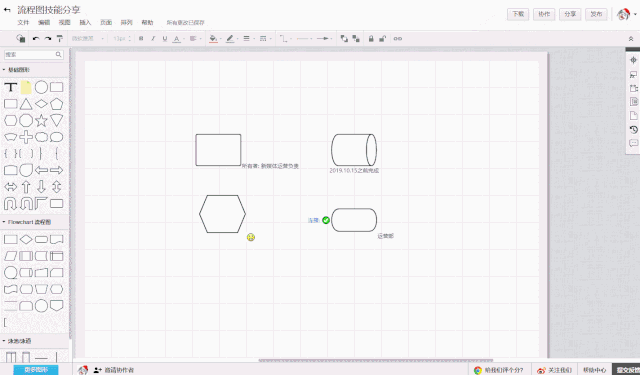Open the font family dropdown
640x375 pixels.
tap(88, 38)
